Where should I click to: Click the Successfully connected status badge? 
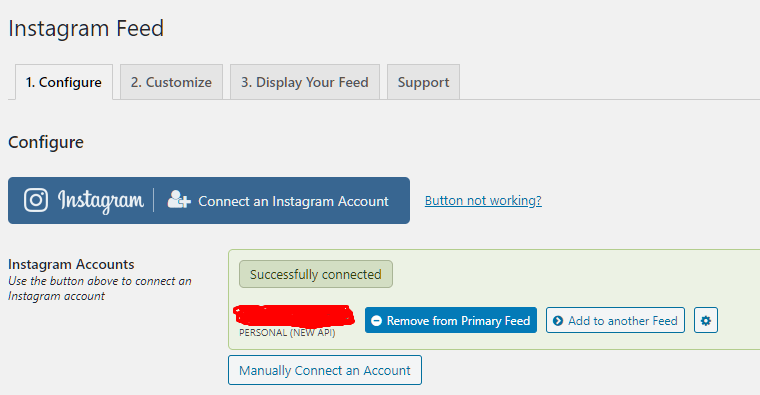tap(316, 274)
